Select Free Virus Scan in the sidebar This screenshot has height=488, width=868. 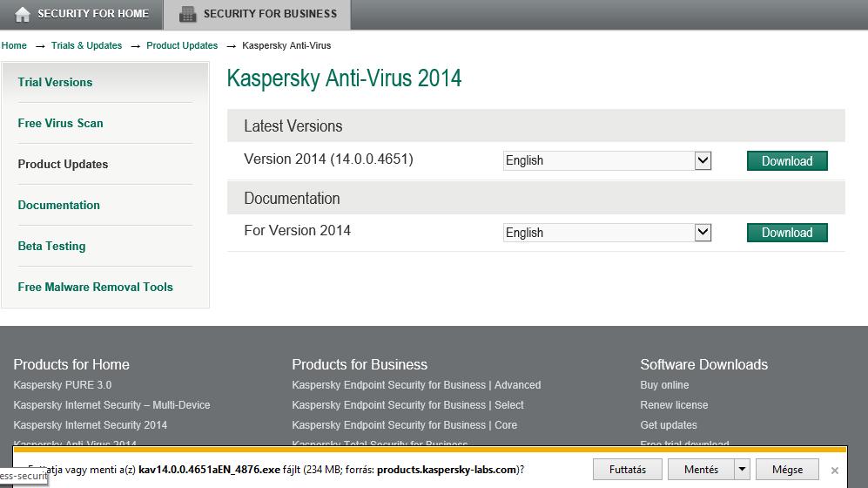point(60,123)
